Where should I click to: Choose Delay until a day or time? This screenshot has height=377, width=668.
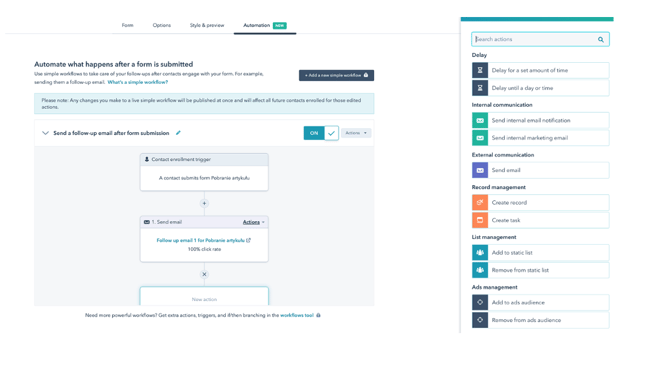pyautogui.click(x=540, y=88)
